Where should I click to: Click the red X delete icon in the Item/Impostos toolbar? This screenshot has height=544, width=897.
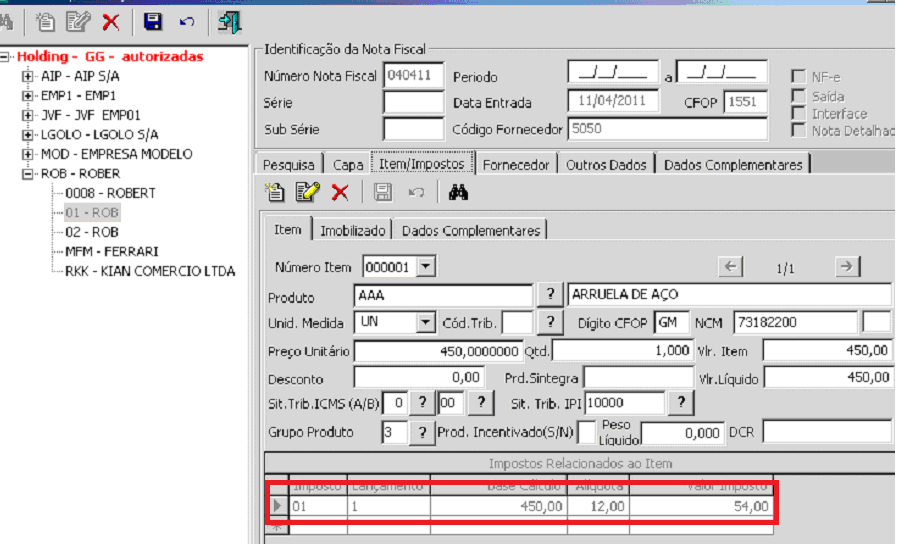click(x=340, y=193)
